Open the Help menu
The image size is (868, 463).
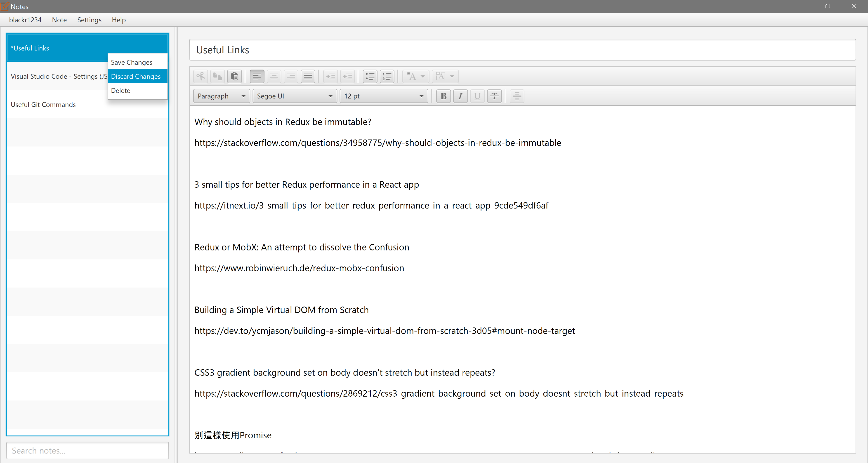click(119, 20)
